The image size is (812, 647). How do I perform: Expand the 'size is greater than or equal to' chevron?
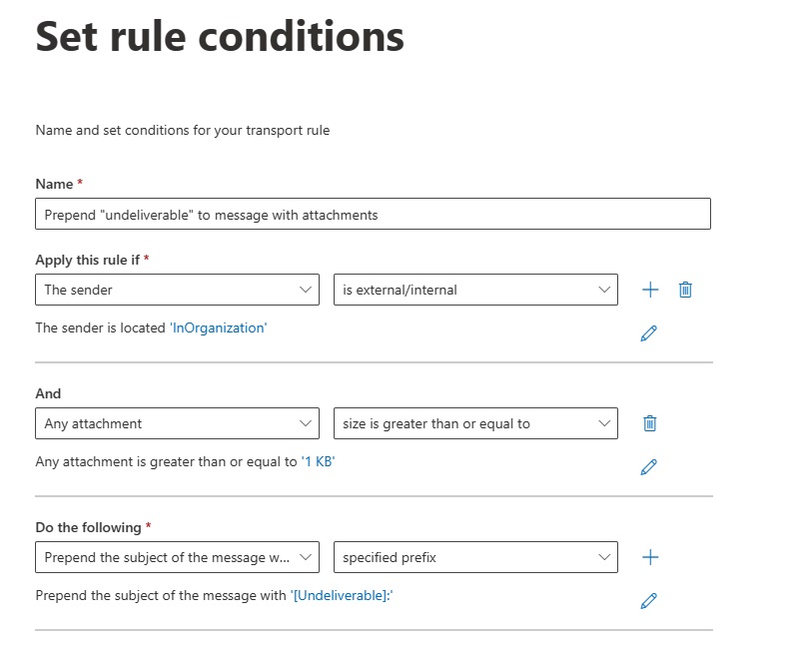(x=603, y=423)
